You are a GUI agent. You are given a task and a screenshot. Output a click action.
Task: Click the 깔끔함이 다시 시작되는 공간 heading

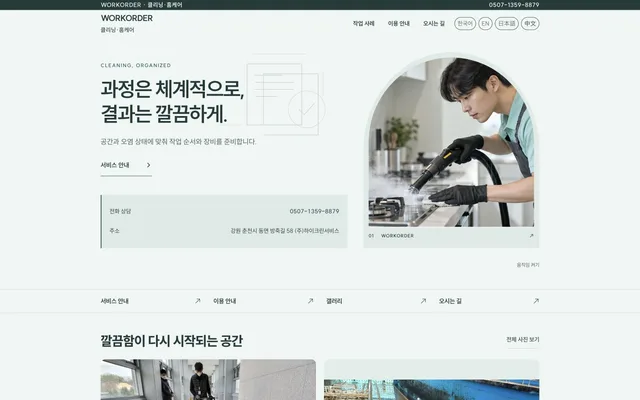(x=172, y=340)
